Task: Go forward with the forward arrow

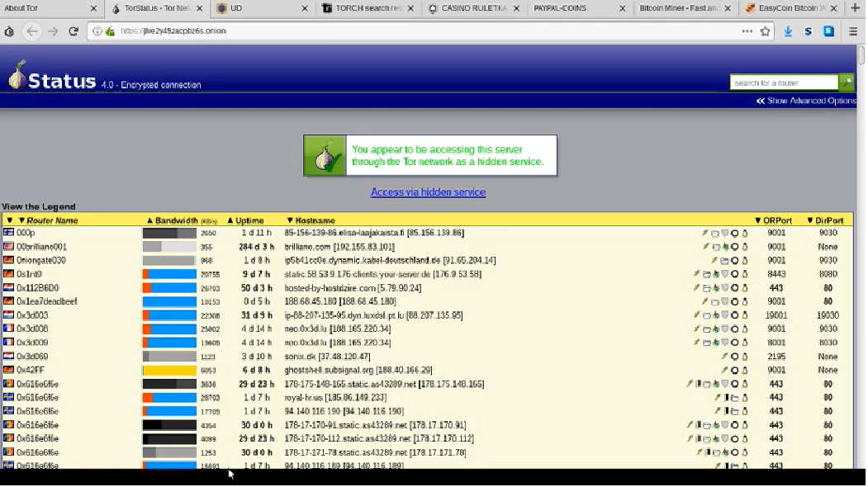Action: tap(53, 31)
